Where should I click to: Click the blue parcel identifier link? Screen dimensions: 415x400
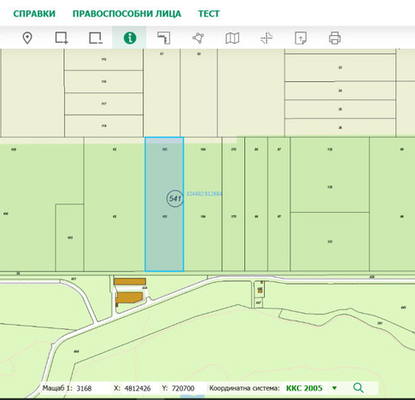tap(204, 194)
